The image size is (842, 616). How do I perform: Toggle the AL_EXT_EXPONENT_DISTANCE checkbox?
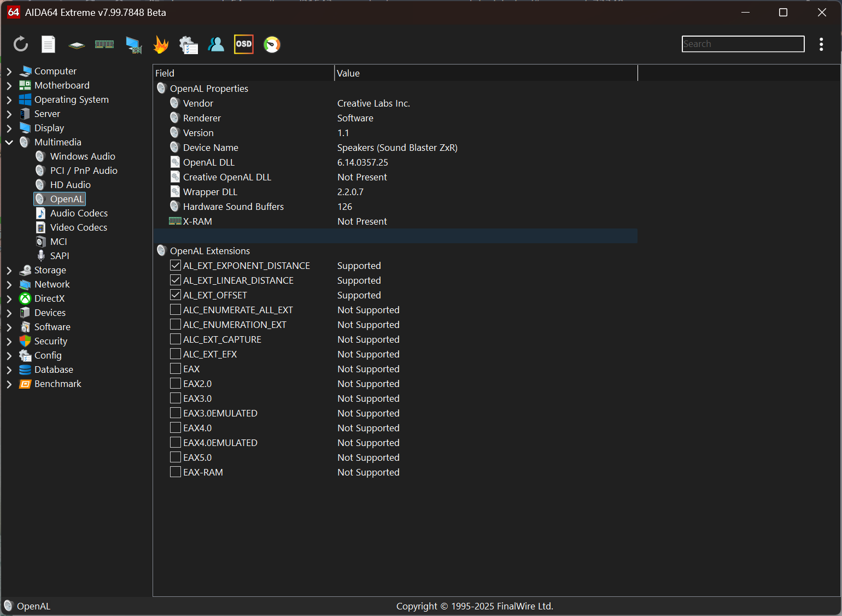[x=176, y=266]
